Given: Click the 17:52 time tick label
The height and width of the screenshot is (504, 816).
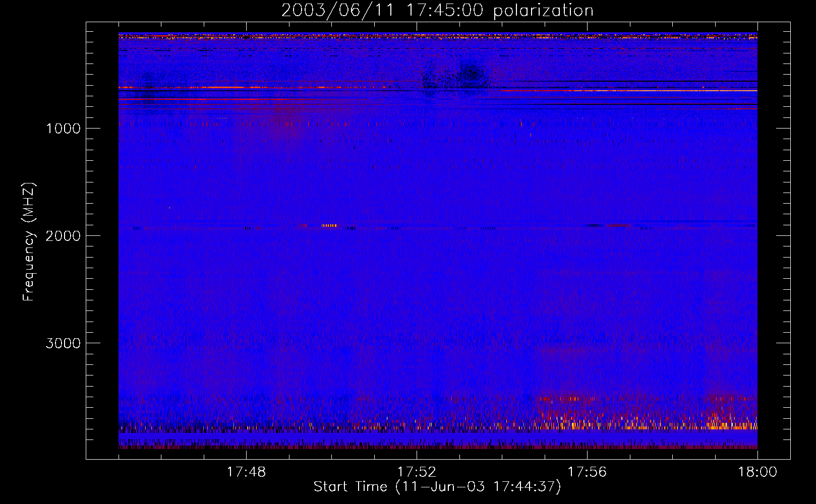Looking at the screenshot, I should 417,472.
